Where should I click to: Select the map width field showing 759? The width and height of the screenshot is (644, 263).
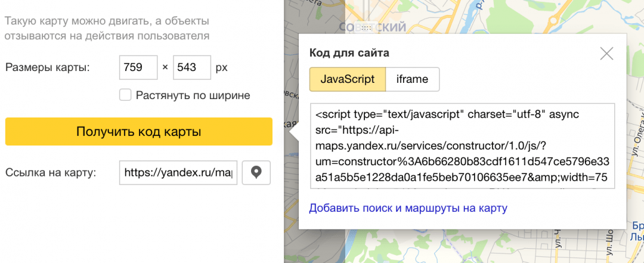138,67
